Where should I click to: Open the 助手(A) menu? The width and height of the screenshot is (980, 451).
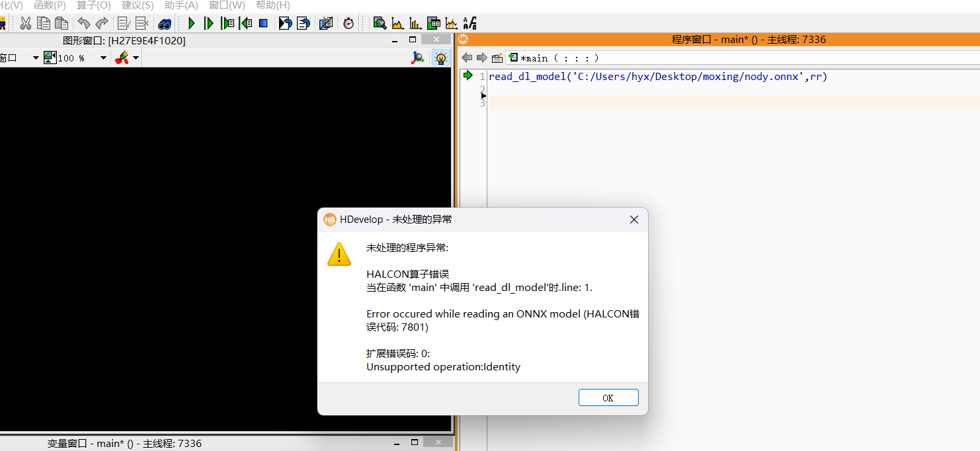click(181, 5)
